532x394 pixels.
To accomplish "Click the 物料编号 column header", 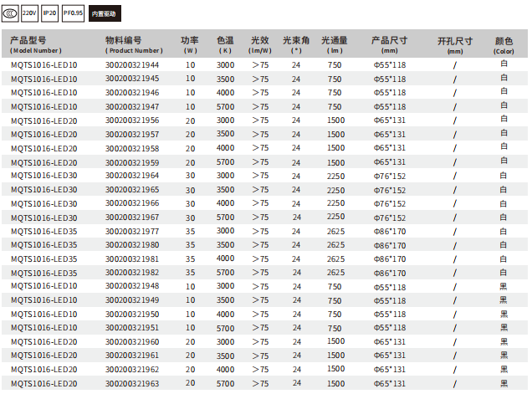I will 134,44.
